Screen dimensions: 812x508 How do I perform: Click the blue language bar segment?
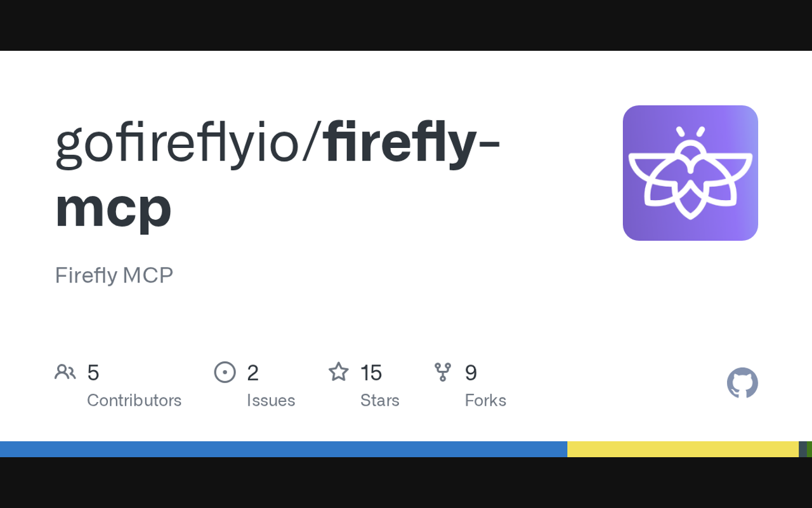(283, 449)
